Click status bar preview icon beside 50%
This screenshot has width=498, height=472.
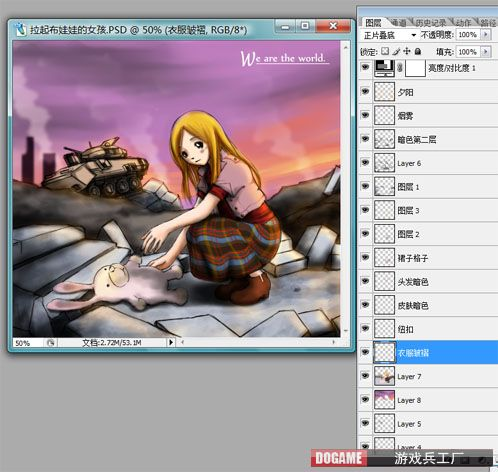51,343
